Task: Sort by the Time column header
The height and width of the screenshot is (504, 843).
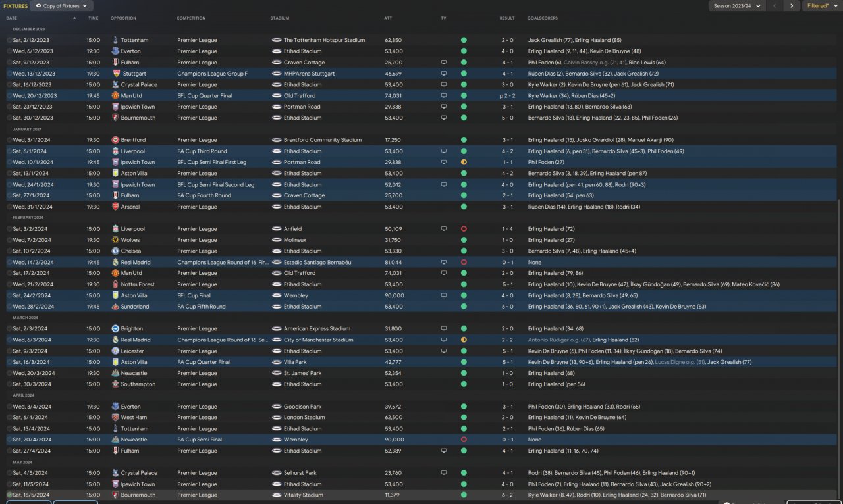Action: pos(94,18)
